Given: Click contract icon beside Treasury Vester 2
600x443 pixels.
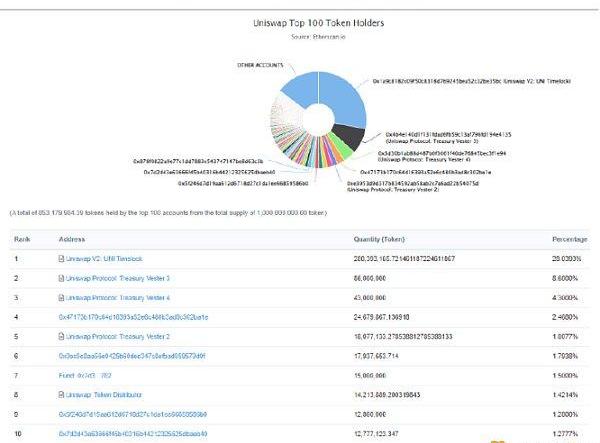Looking at the screenshot, I should click(62, 336).
